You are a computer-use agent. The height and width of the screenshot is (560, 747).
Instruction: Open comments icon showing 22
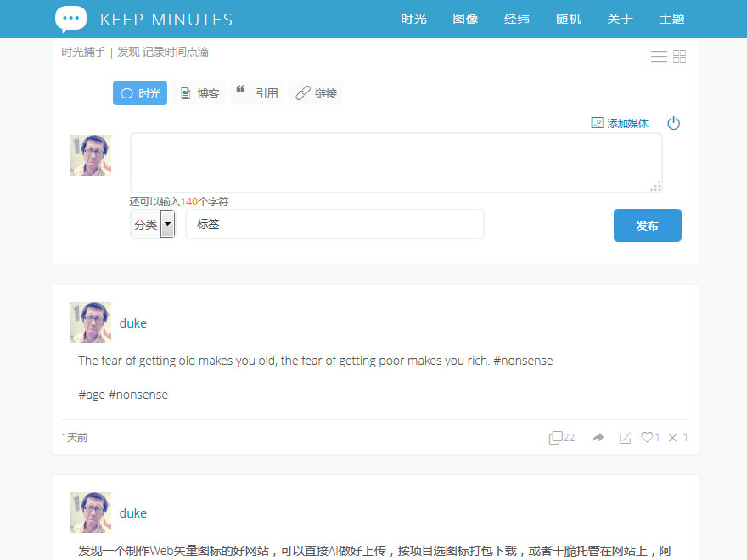pyautogui.click(x=556, y=438)
